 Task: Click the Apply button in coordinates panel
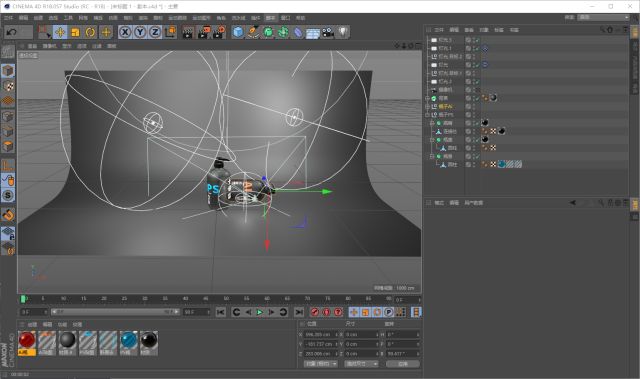coord(403,363)
